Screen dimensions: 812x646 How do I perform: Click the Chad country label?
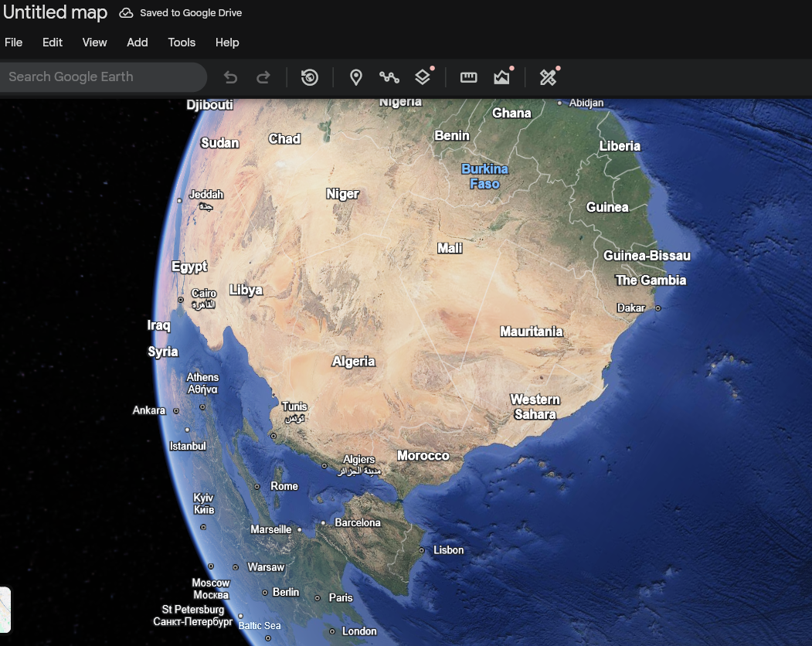pyautogui.click(x=284, y=139)
